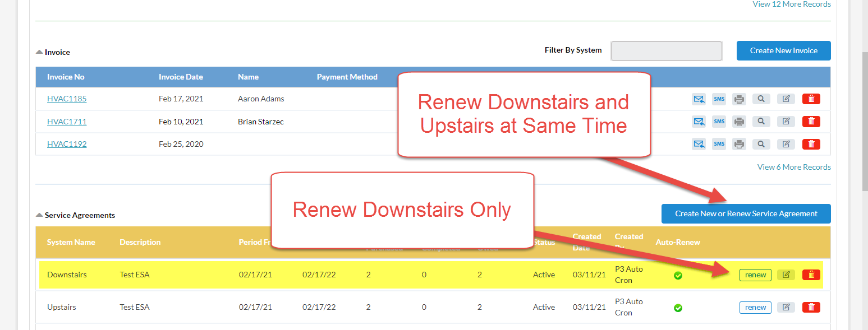Viewport: 868px width, 330px height.
Task: Click Create New Invoice button
Action: [x=783, y=50]
